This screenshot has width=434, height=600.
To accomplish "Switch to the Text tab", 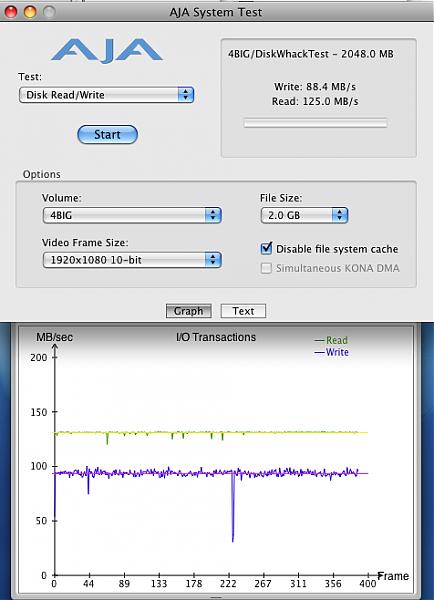I will 243,311.
